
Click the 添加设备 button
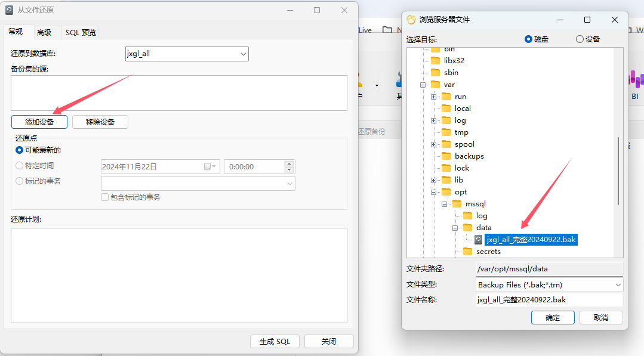tap(39, 122)
